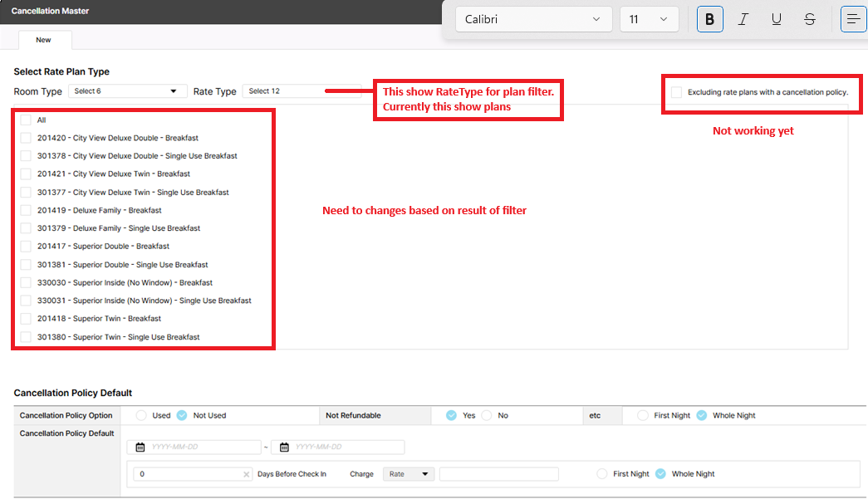Viewport: 868px width, 499px height.
Task: Apply Strikethrough formatting
Action: (810, 19)
